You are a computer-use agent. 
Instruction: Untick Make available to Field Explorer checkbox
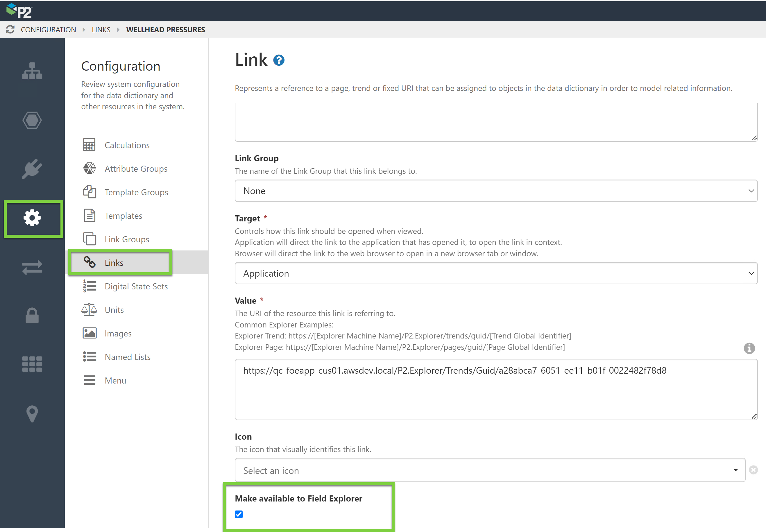239,514
